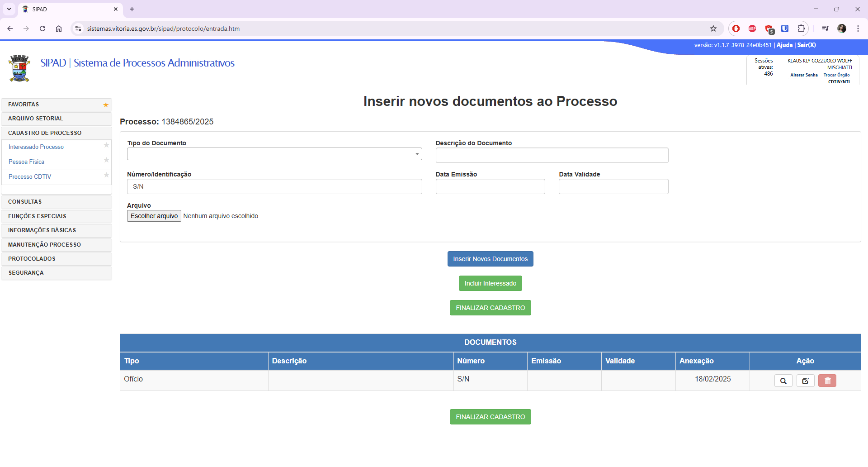Toggle favorite star next to Processo CDTIV

(106, 175)
